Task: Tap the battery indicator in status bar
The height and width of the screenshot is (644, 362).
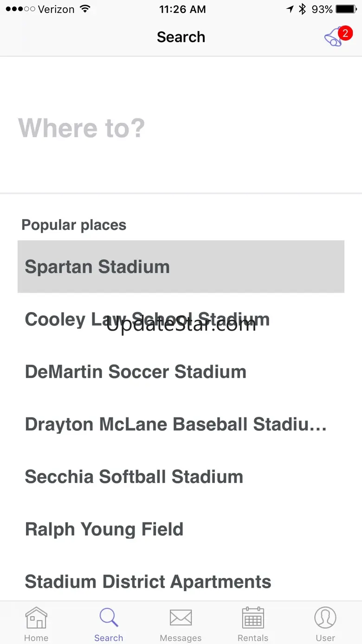Action: [x=346, y=9]
